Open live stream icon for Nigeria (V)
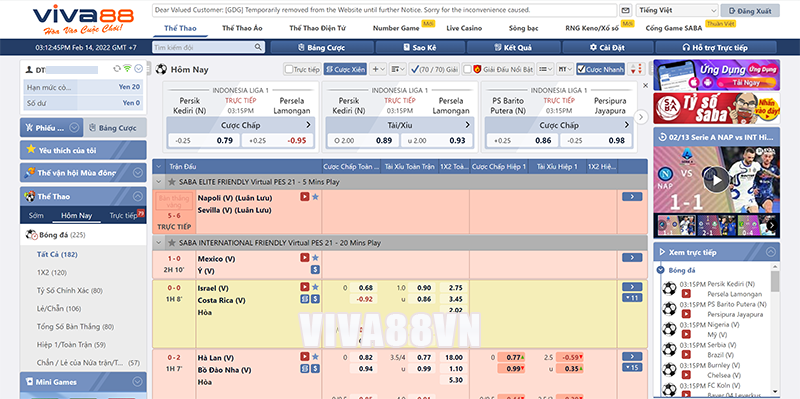Viewport: 800px width, 399px height. coord(686,335)
